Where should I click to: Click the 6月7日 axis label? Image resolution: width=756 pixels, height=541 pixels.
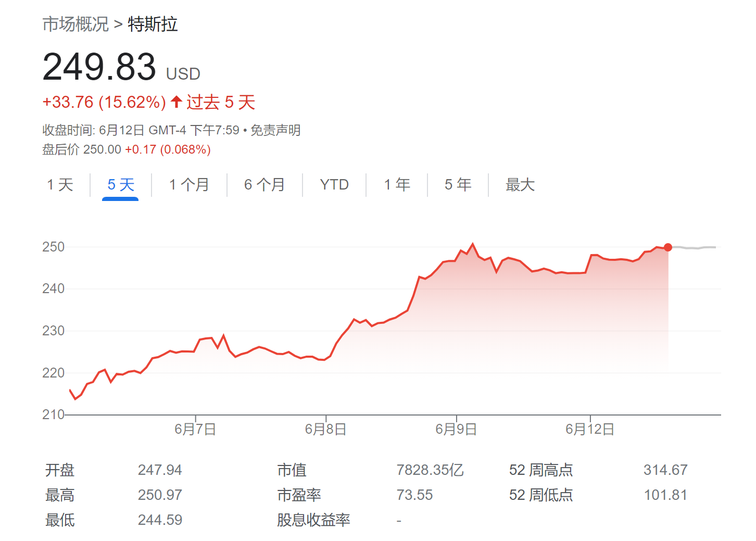pos(195,429)
